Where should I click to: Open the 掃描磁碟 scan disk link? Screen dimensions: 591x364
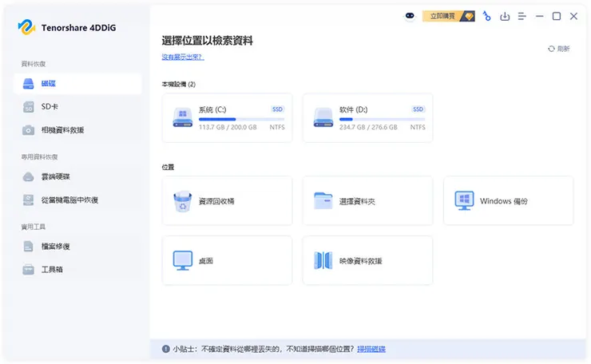[371, 349]
